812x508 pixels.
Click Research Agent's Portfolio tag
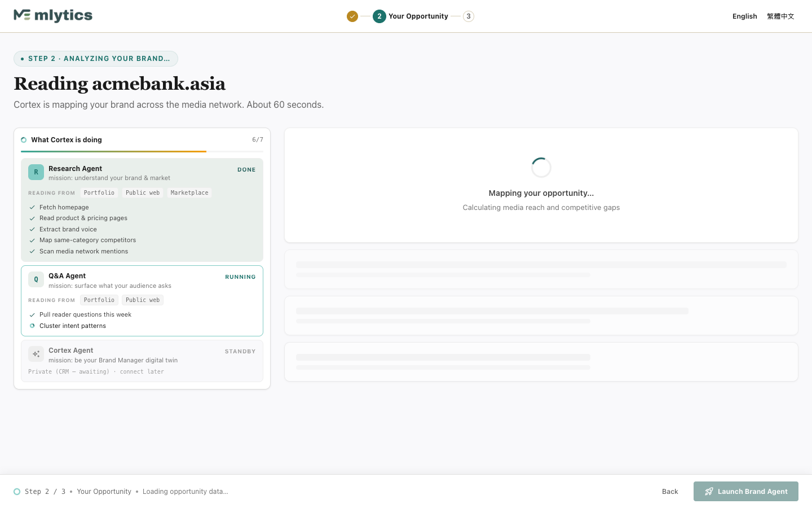pyautogui.click(x=99, y=192)
